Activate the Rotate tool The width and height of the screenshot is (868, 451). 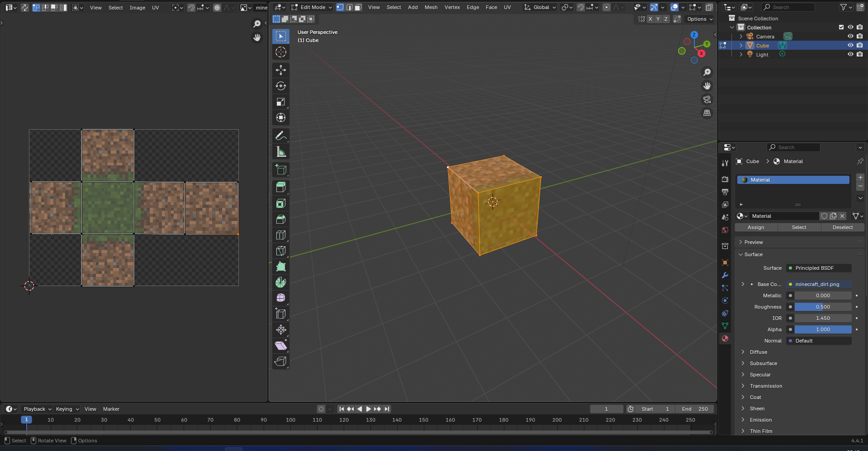pyautogui.click(x=281, y=86)
